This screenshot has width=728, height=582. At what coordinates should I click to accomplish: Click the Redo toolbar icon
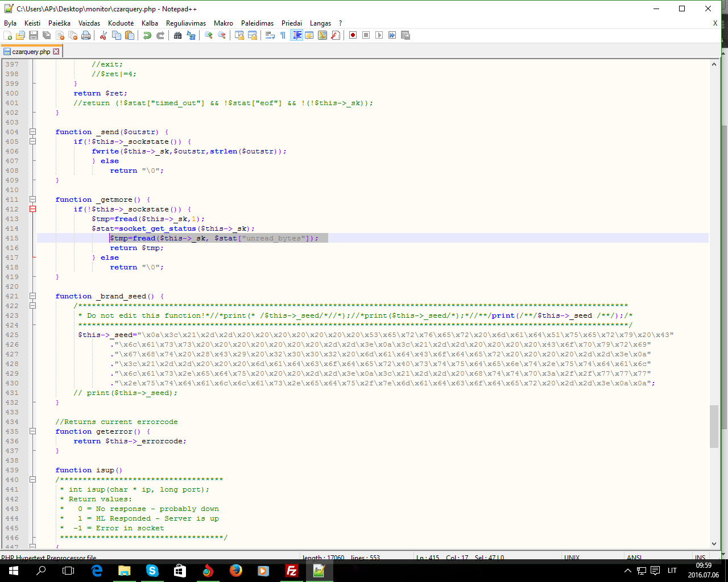click(160, 35)
